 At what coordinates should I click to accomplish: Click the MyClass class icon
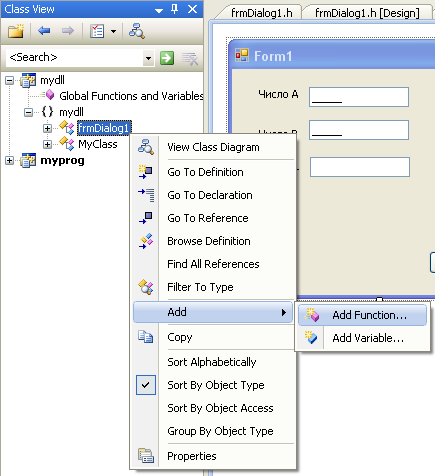[x=67, y=144]
